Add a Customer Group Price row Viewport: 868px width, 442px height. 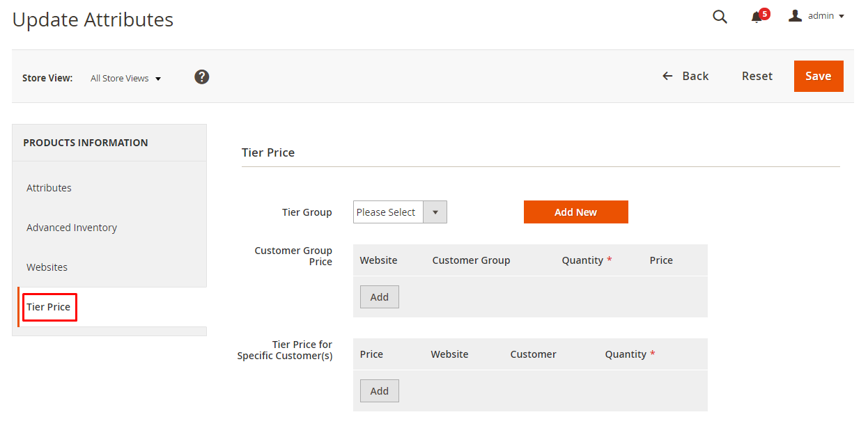click(x=379, y=297)
